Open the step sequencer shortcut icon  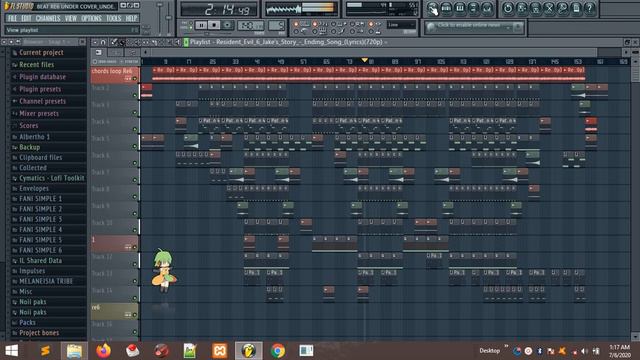(446, 9)
